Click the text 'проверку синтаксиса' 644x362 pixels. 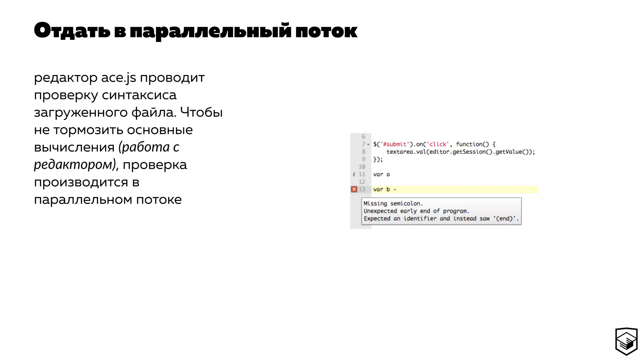(105, 95)
